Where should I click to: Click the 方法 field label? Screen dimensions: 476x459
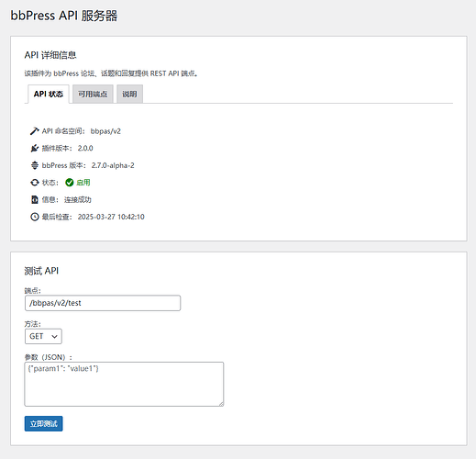tap(32, 324)
